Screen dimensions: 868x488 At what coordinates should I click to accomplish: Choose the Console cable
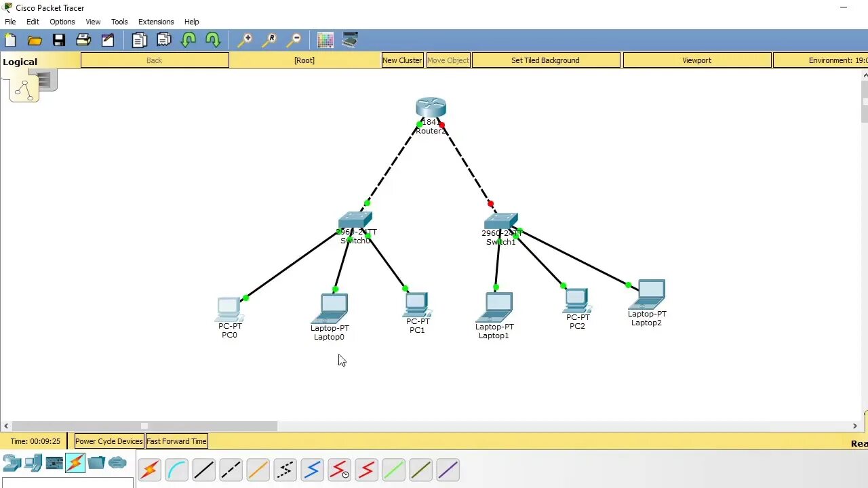[x=176, y=469]
